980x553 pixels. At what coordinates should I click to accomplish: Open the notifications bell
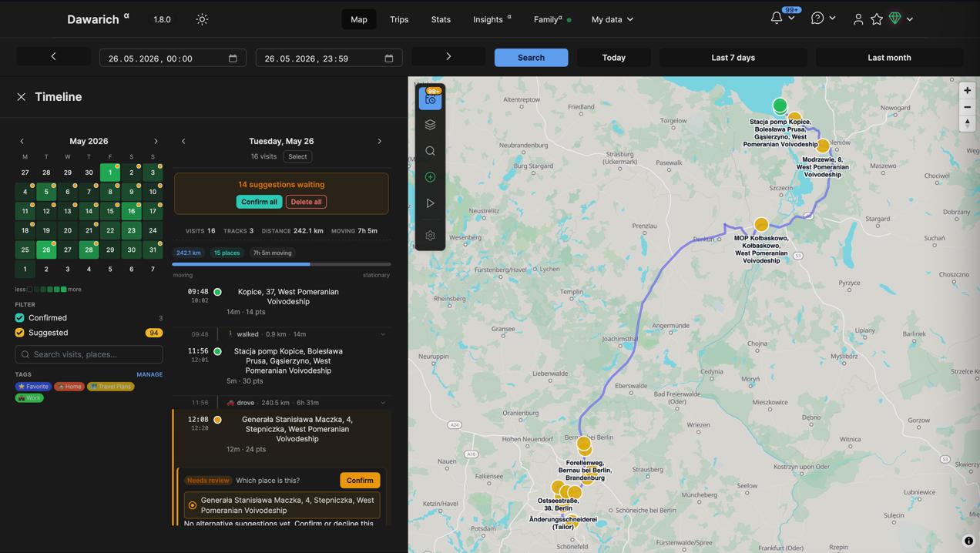pyautogui.click(x=776, y=18)
